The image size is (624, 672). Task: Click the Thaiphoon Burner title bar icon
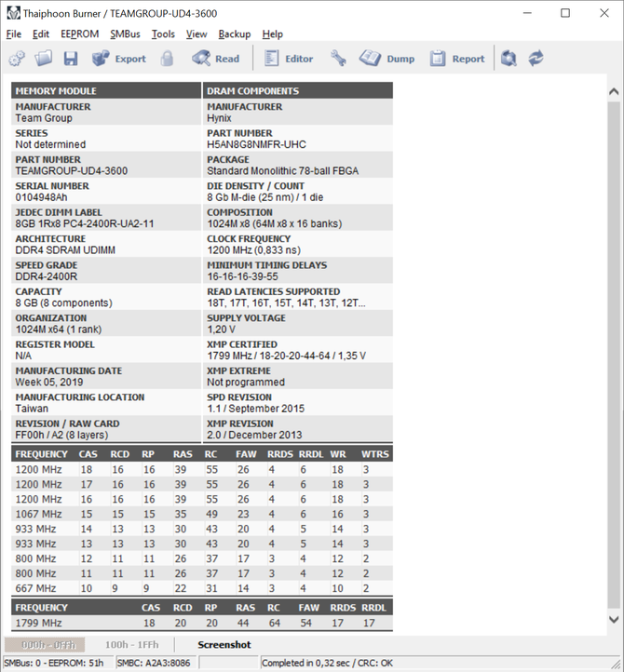point(13,13)
